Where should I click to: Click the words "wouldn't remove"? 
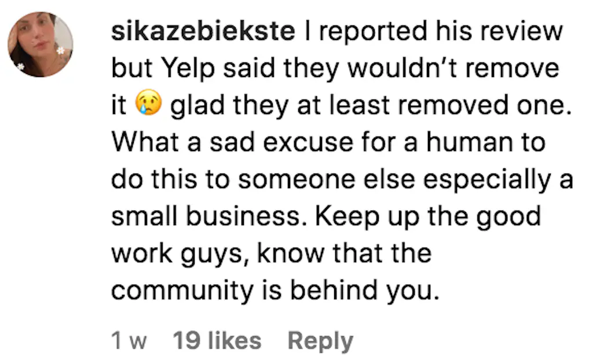[x=463, y=69]
